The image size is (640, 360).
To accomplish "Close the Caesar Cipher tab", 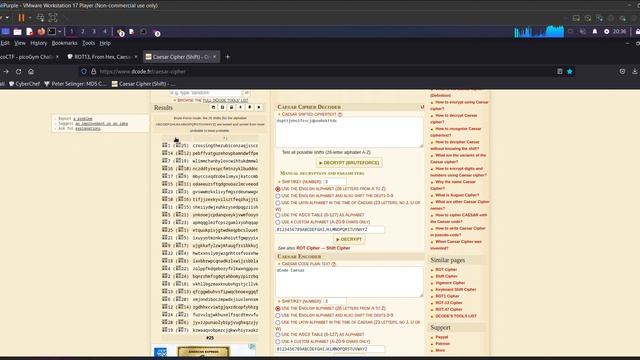I will coord(214,57).
